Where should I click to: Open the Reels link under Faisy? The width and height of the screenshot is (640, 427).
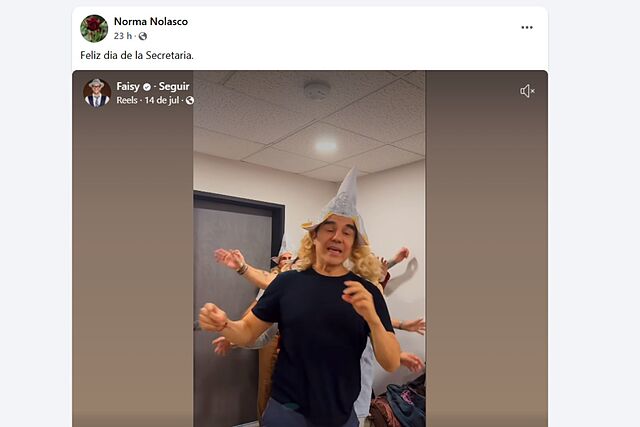[x=127, y=100]
